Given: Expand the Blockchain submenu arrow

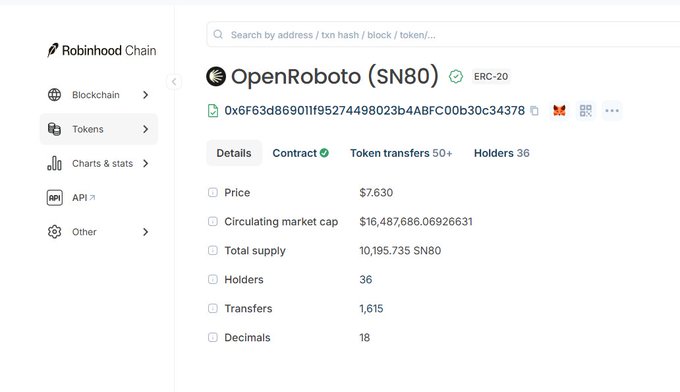Looking at the screenshot, I should click(x=146, y=95).
